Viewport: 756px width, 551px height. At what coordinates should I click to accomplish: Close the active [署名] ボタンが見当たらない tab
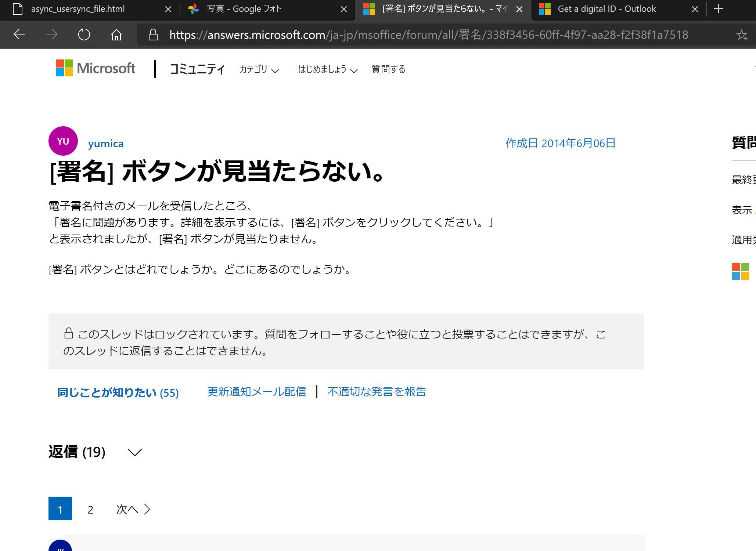pyautogui.click(x=519, y=9)
